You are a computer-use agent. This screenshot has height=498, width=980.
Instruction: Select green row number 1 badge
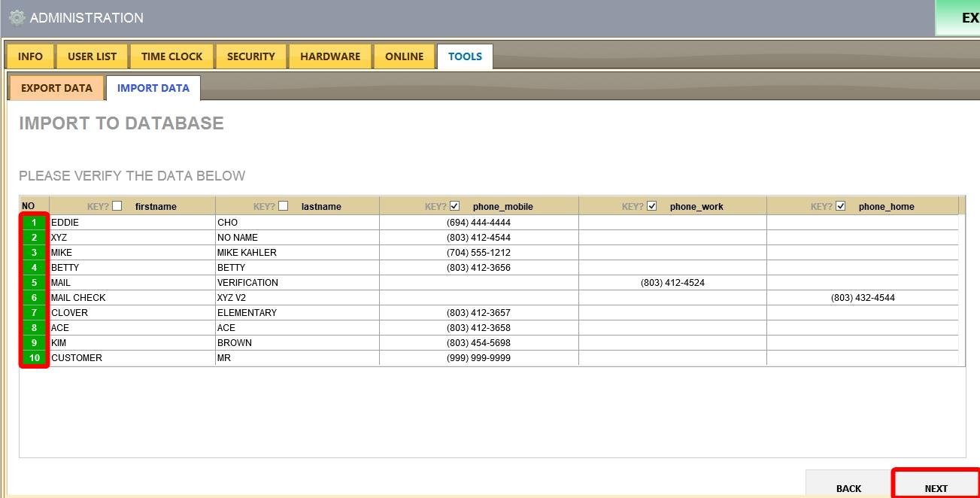click(34, 223)
